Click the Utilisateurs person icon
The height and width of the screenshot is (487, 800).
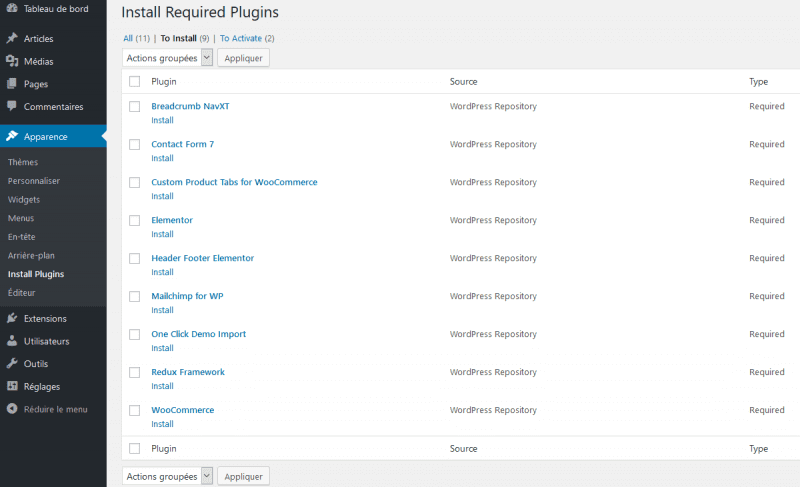coord(12,341)
